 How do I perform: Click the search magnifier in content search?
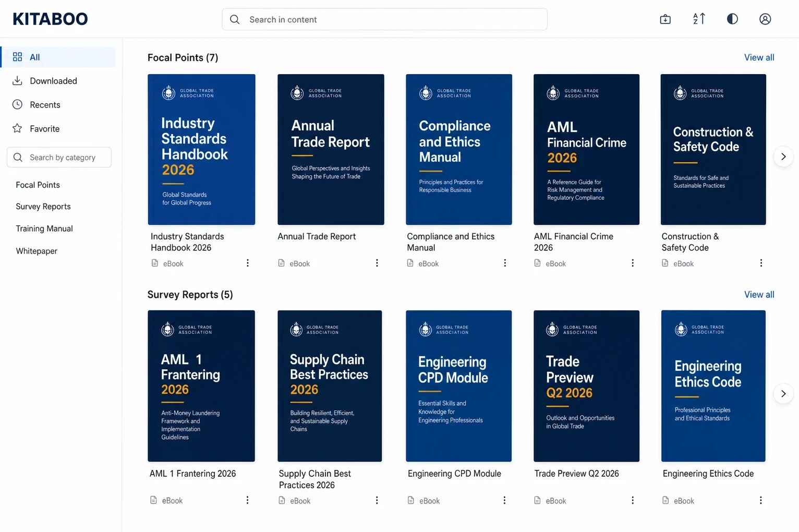tap(235, 19)
